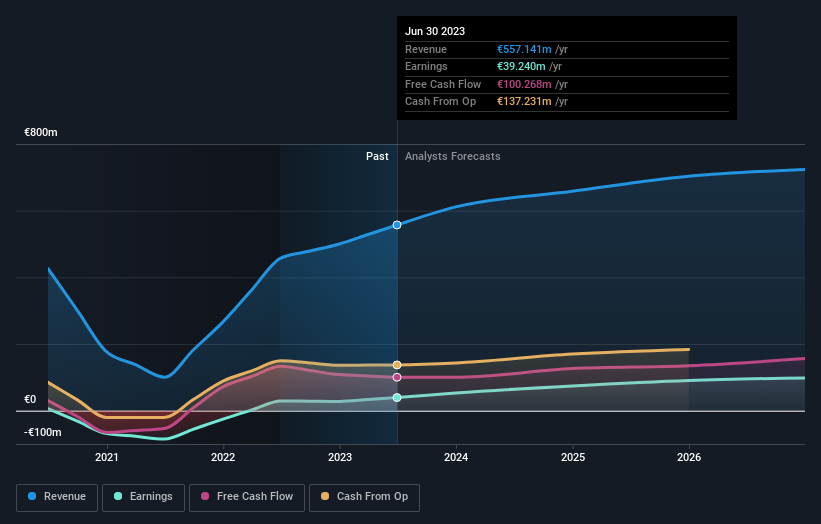This screenshot has width=821, height=524.
Task: Toggle the Free Cash Flow legend button
Action: point(247,497)
